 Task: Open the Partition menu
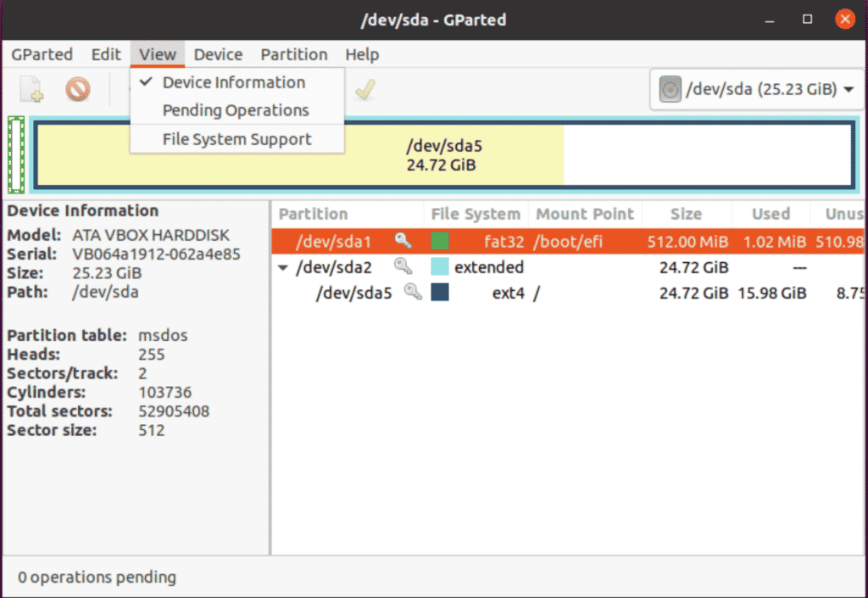coord(293,54)
